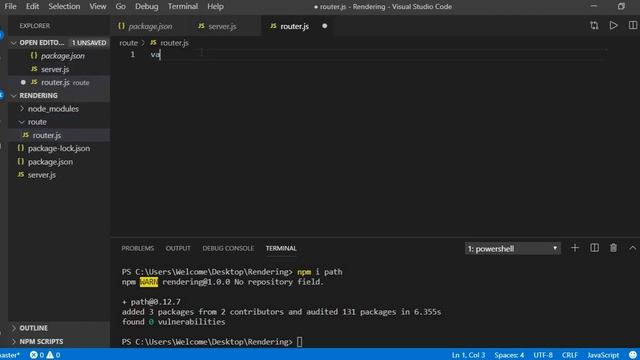Screen dimensions: 640x360
Task: Open the Go menu
Action: (120, 7)
